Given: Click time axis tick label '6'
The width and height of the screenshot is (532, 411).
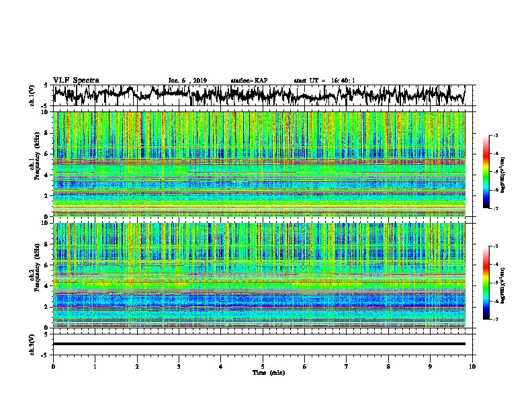Looking at the screenshot, I should point(305,366).
